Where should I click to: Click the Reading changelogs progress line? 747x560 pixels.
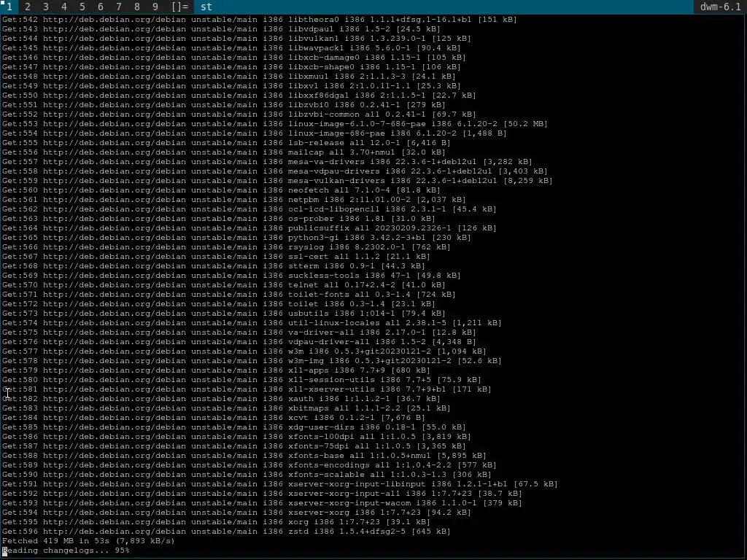click(x=66, y=551)
